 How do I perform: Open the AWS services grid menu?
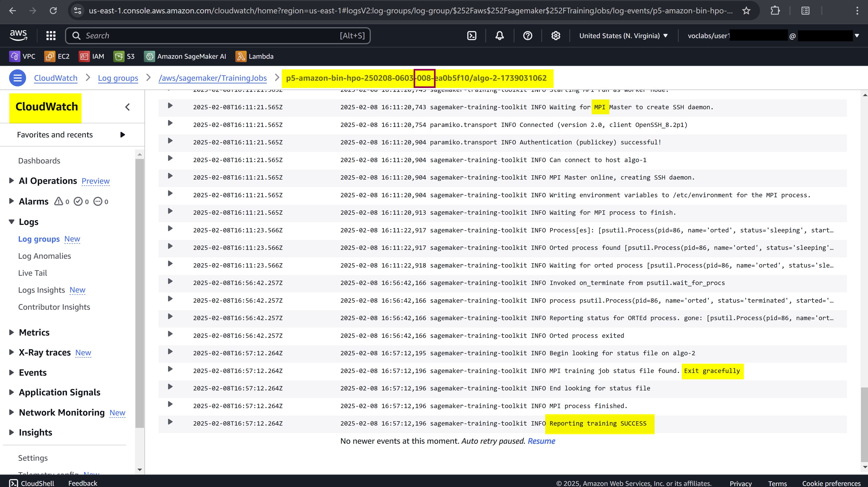coord(51,36)
